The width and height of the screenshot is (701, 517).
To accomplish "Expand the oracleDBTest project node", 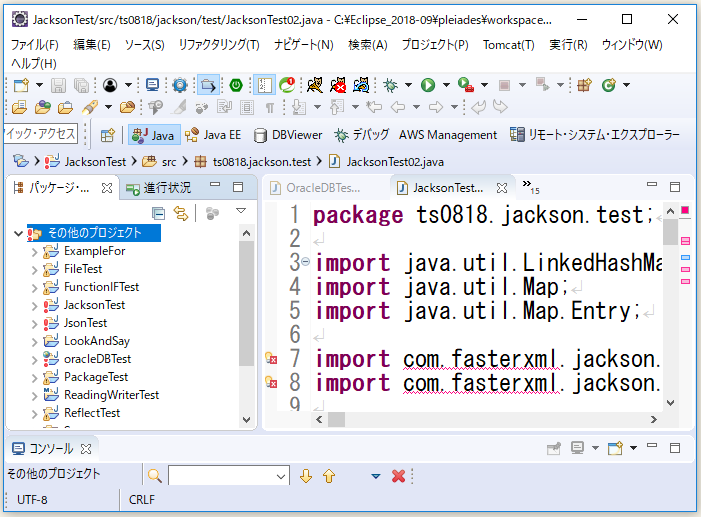I will 34,360.
